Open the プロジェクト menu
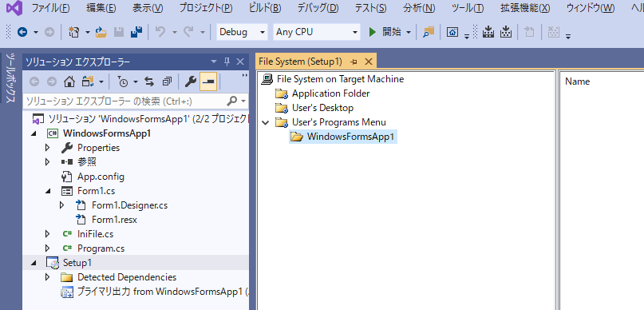The height and width of the screenshot is (310, 644). point(206,8)
